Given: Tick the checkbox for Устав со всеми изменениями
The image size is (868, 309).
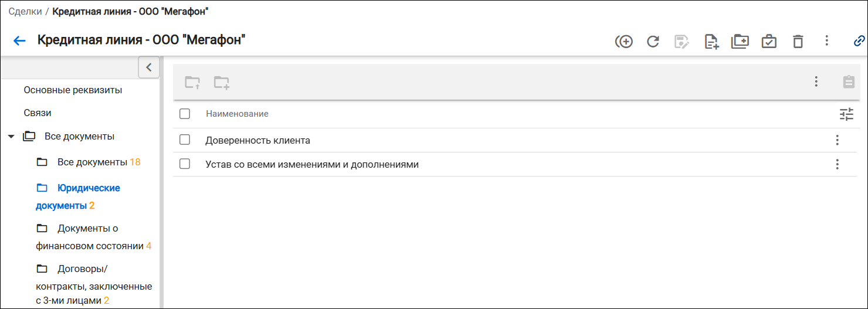Looking at the screenshot, I should (x=185, y=164).
